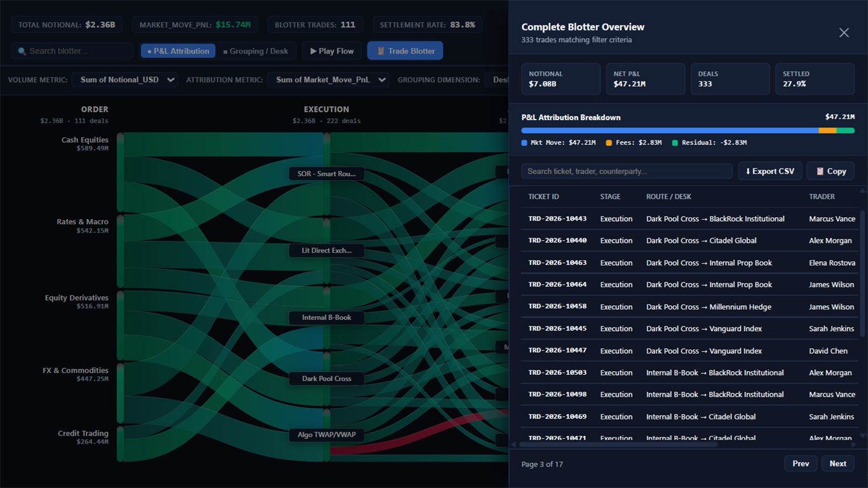Sort by TRADER column header
The height and width of the screenshot is (488, 868).
[822, 197]
